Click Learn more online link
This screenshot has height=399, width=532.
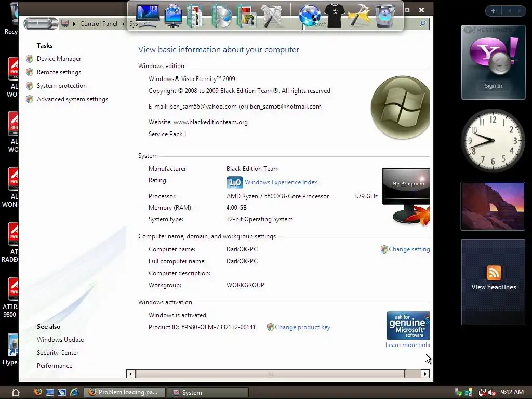[407, 345]
